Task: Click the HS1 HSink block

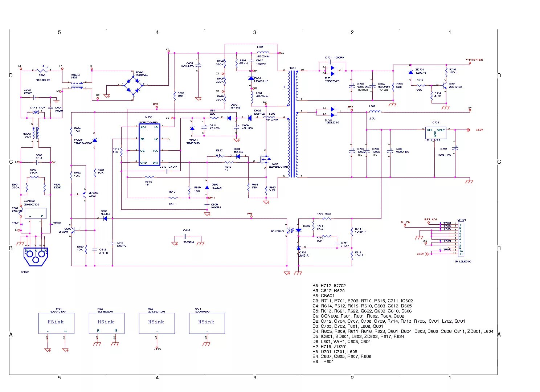Action: [56, 323]
